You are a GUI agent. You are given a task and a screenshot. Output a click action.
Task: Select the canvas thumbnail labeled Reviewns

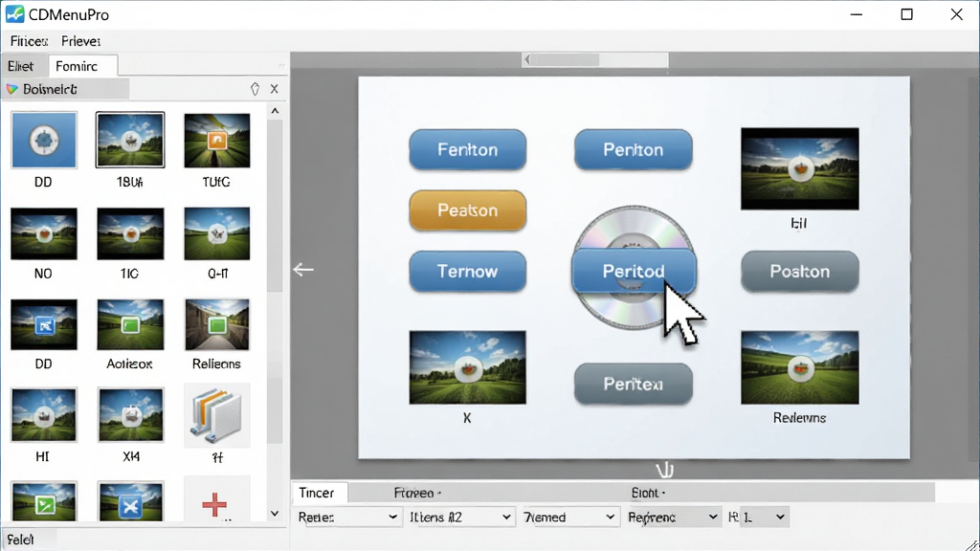[800, 367]
